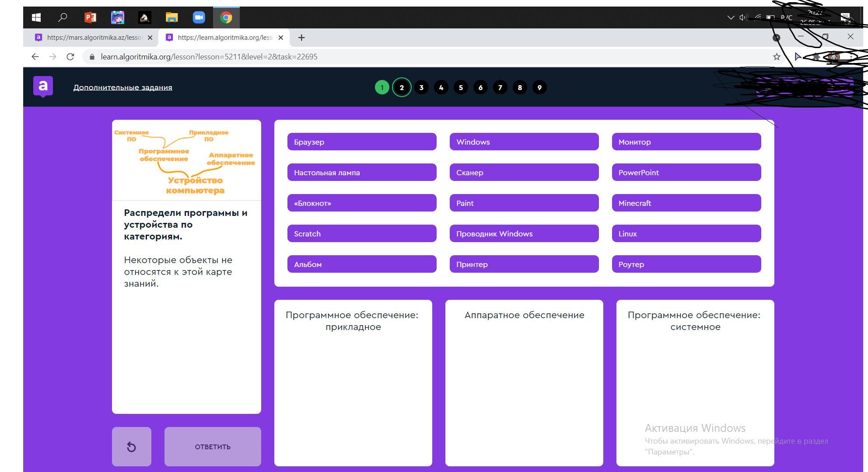Select the Монитор item

coord(686,142)
